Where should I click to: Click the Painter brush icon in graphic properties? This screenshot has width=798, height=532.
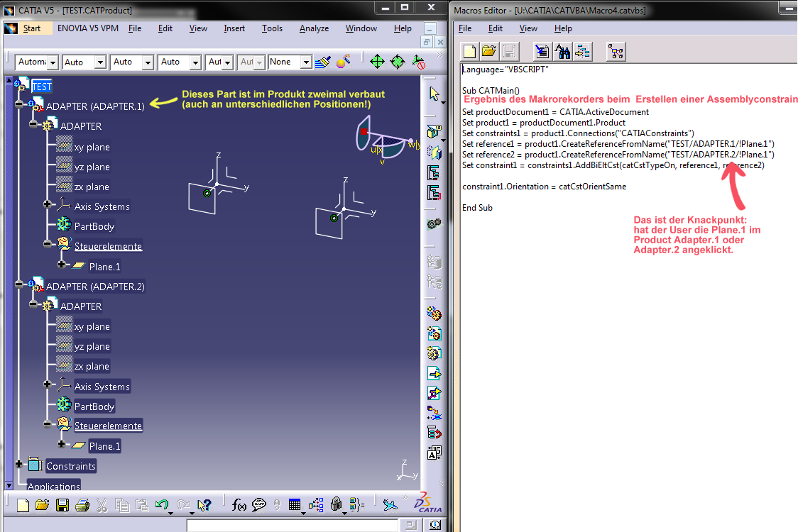click(322, 62)
